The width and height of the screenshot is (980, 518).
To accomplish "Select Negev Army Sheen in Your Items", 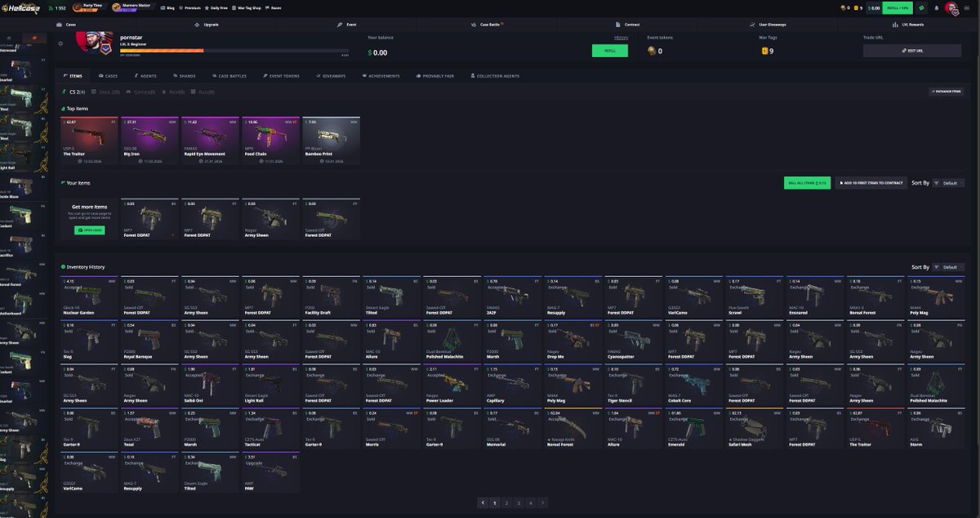I will pos(270,219).
